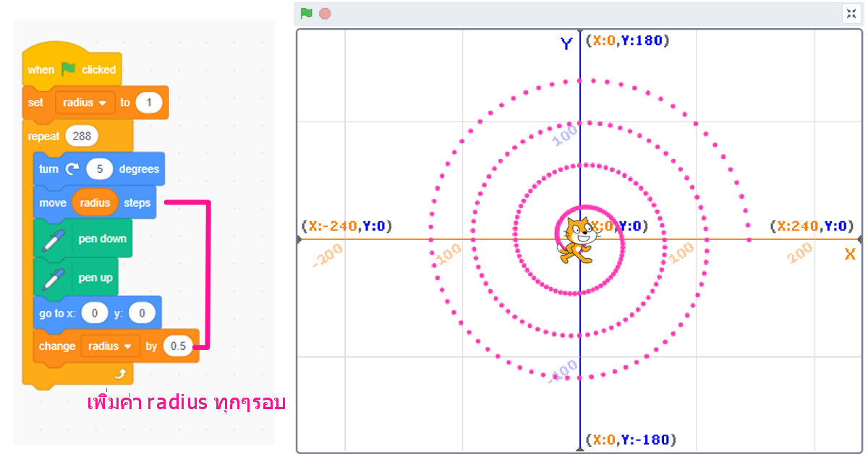Open the radius dropdown in the set block
868x454 pixels.
pos(85,103)
